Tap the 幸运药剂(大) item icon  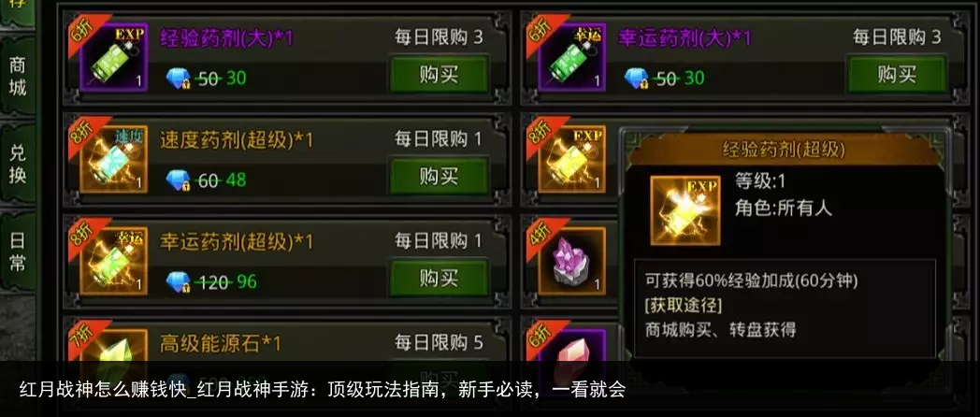(x=572, y=58)
